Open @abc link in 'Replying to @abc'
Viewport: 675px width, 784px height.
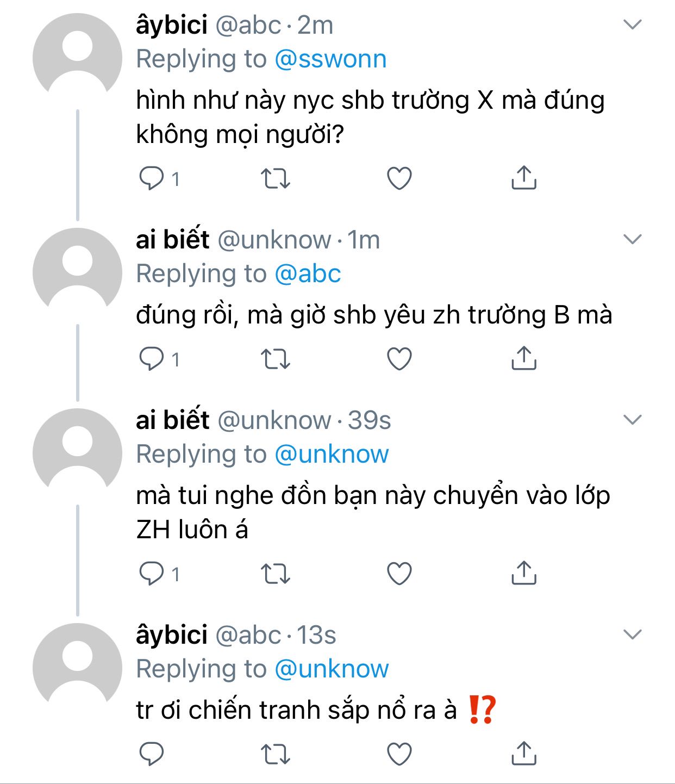[308, 273]
